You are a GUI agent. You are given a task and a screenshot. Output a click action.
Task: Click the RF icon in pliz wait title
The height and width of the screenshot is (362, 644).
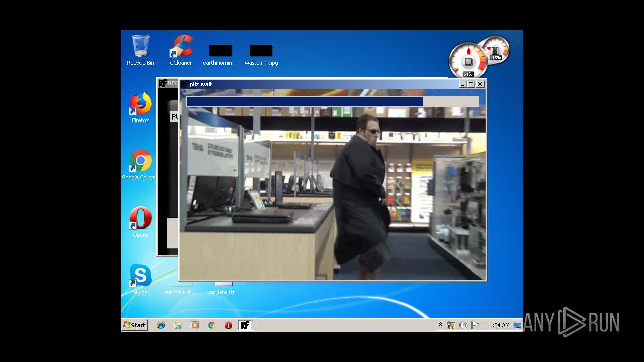point(184,84)
